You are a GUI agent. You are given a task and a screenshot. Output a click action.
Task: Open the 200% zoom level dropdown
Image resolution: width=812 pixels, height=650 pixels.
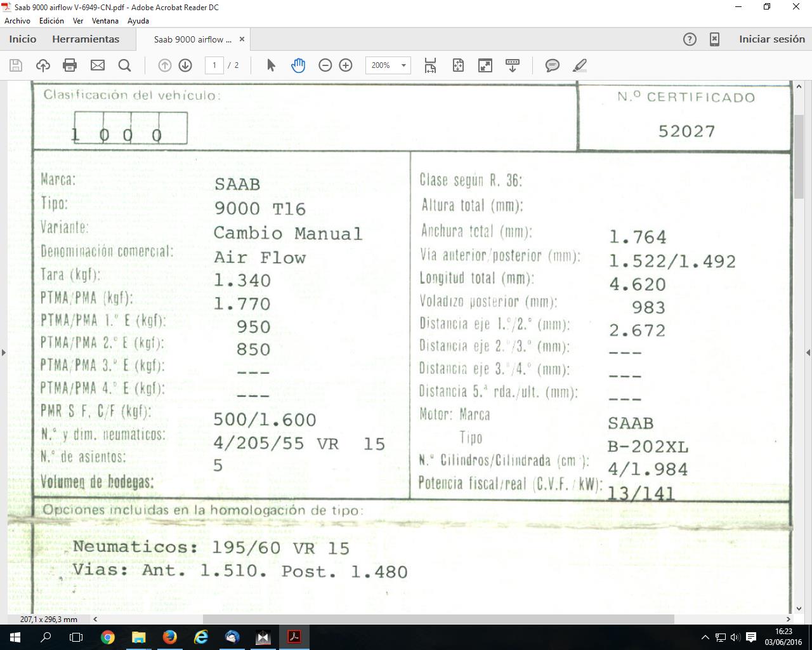click(x=403, y=65)
